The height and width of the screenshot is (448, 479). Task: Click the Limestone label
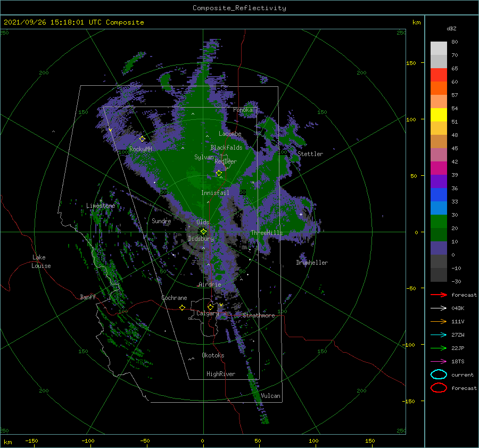point(101,206)
